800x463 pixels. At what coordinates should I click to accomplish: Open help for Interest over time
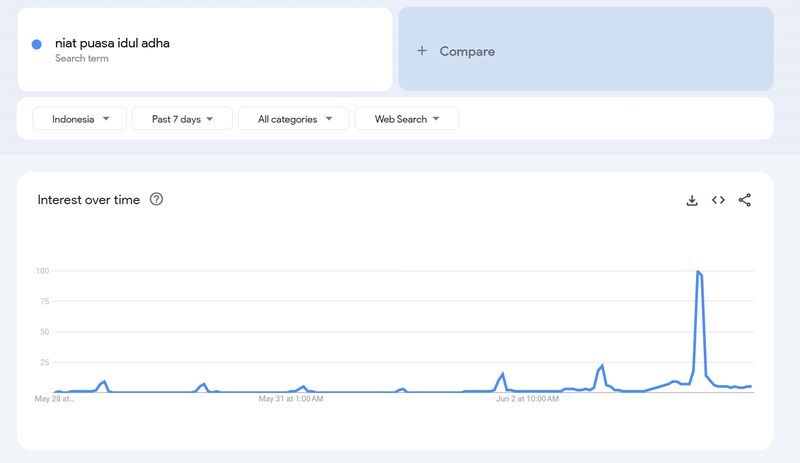tap(156, 199)
